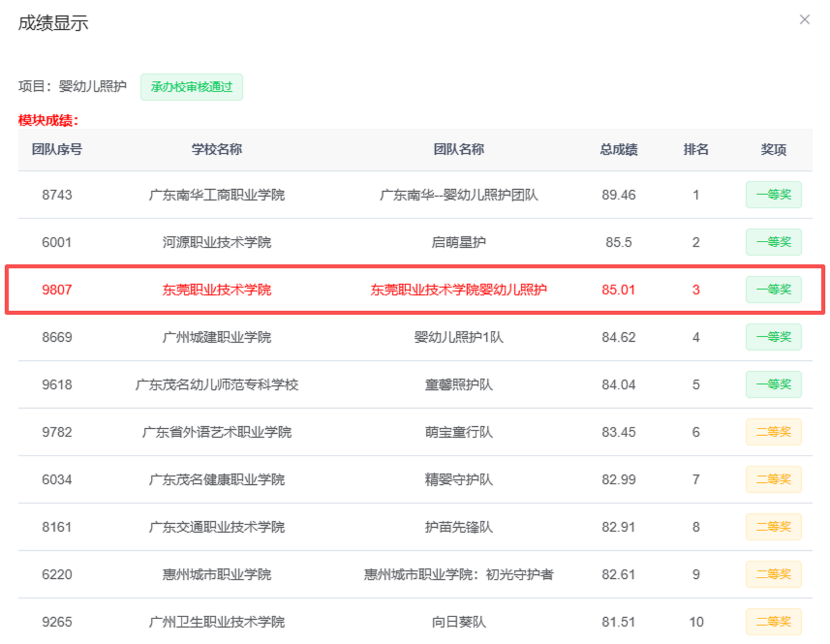Select 东莞职业技术学院 school name cell

(216, 289)
